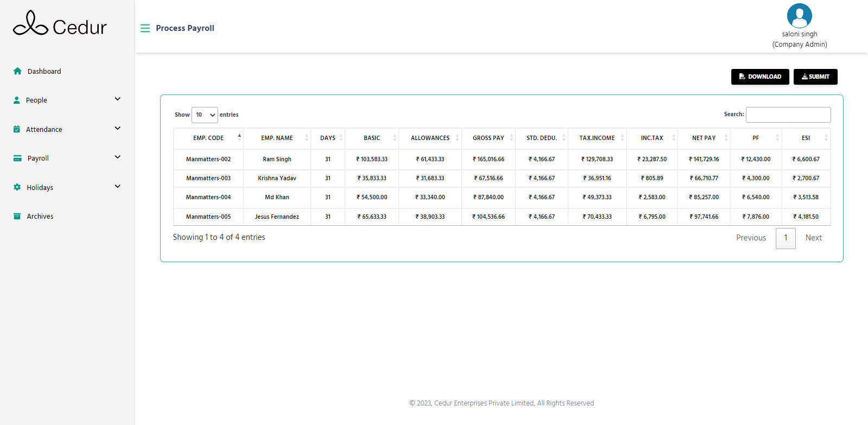Open the user profile avatar
868x425 pixels.
(x=799, y=16)
